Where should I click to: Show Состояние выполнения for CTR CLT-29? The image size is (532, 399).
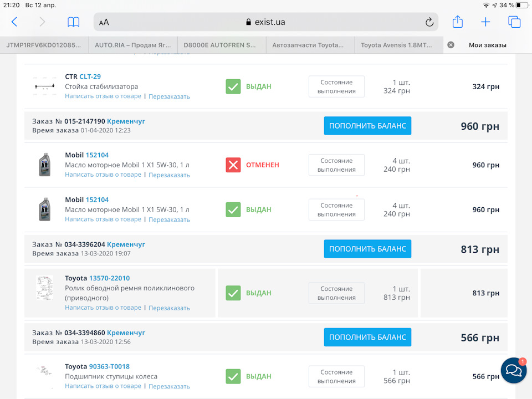pyautogui.click(x=336, y=86)
